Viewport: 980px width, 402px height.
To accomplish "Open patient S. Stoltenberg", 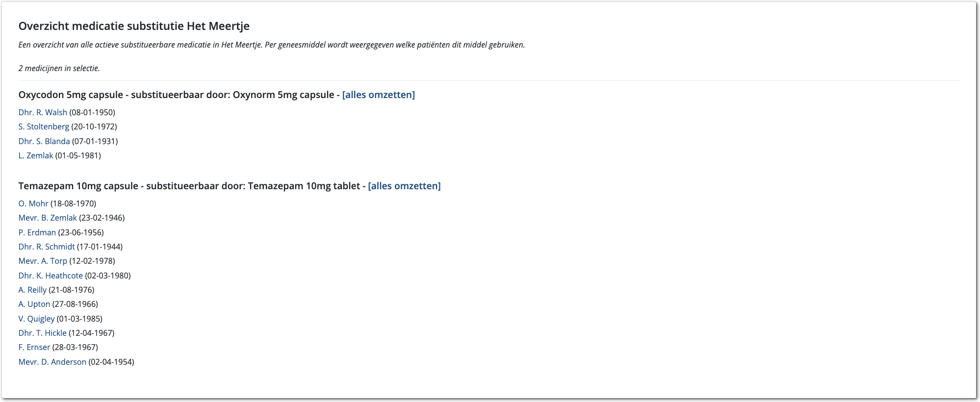I will [x=44, y=126].
